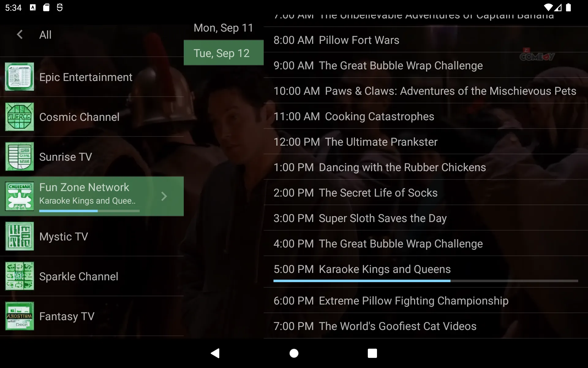The width and height of the screenshot is (588, 368).
Task: Navigate back using back arrow
Action: [x=20, y=34]
